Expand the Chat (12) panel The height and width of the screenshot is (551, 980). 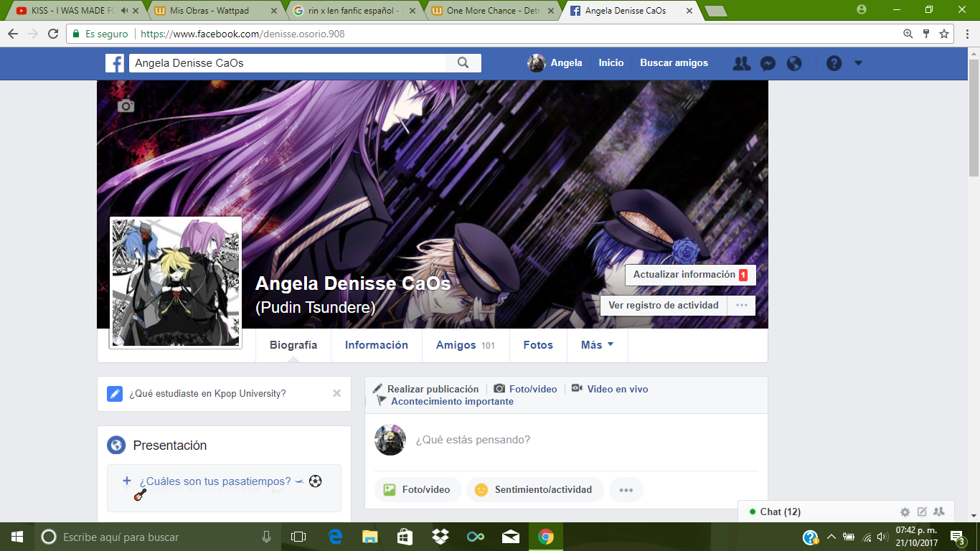[x=780, y=512]
